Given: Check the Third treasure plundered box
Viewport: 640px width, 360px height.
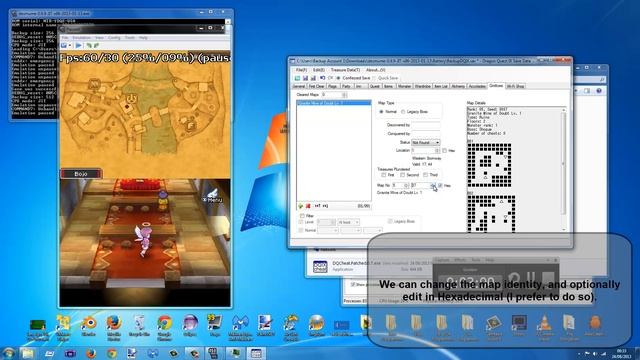Looking at the screenshot, I should (x=425, y=175).
